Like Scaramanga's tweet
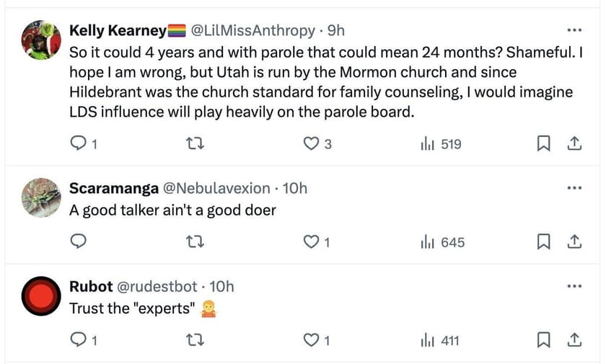Image resolution: width=606 pixels, height=364 pixels. (x=312, y=242)
